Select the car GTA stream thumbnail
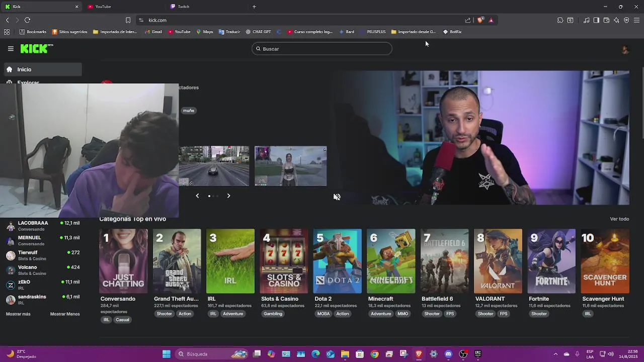Image resolution: width=644 pixels, height=362 pixels. (214, 166)
